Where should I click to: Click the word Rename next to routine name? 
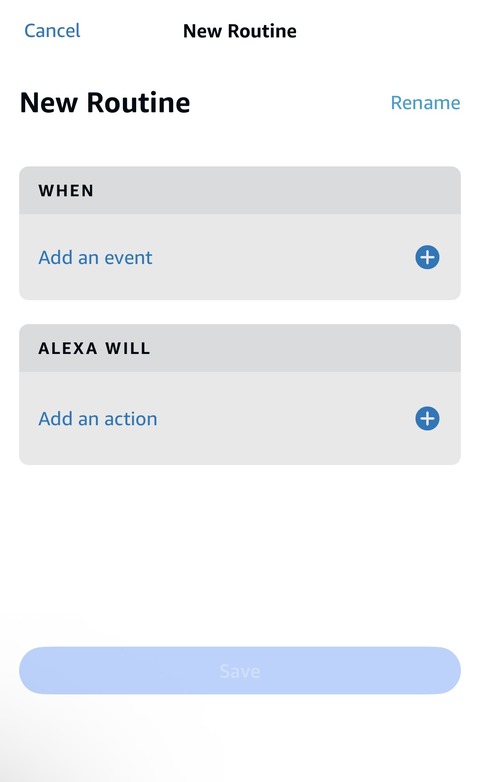(x=425, y=103)
